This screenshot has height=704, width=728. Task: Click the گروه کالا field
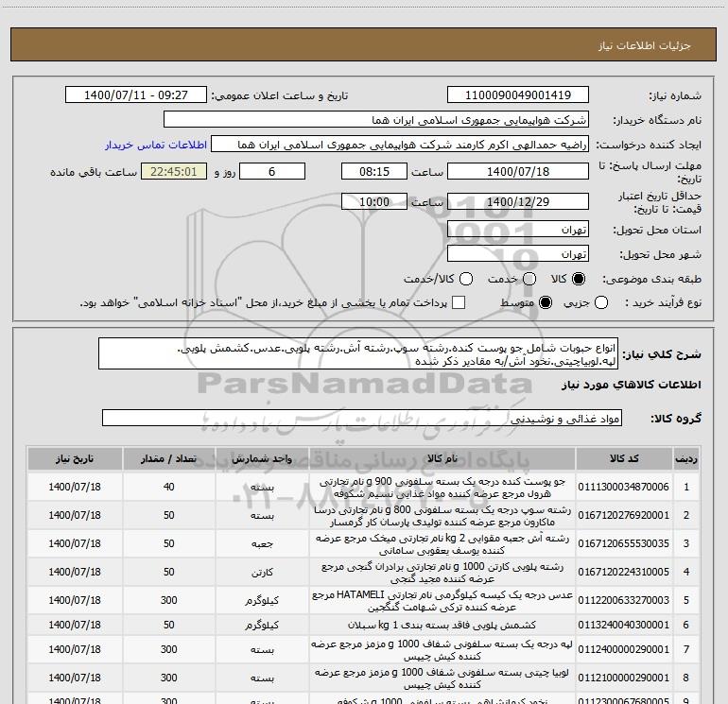(x=361, y=418)
